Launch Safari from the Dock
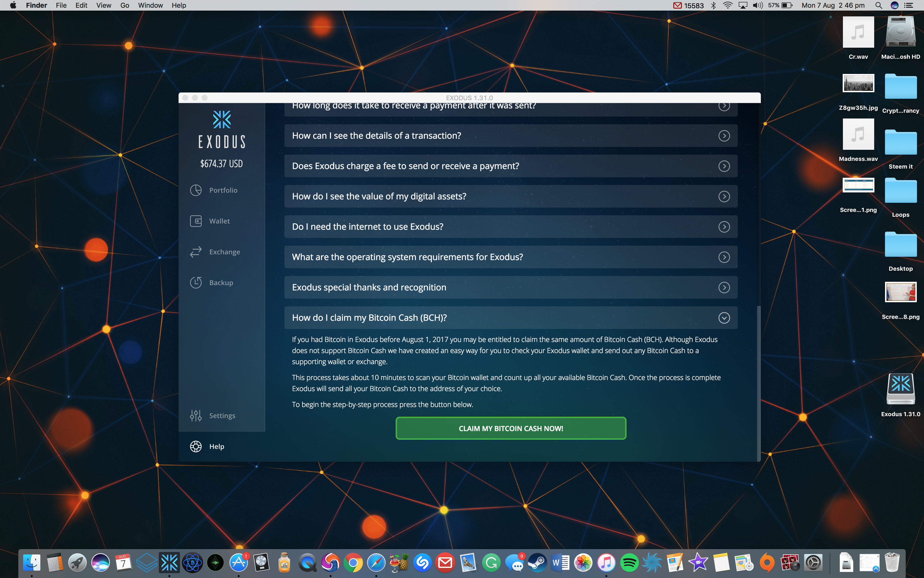Viewport: 924px width, 578px height. click(377, 562)
